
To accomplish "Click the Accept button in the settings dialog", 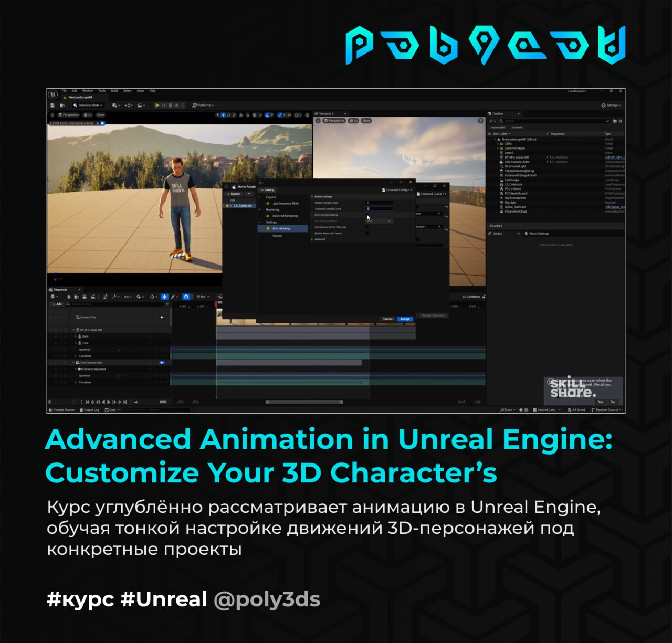I will pos(405,319).
